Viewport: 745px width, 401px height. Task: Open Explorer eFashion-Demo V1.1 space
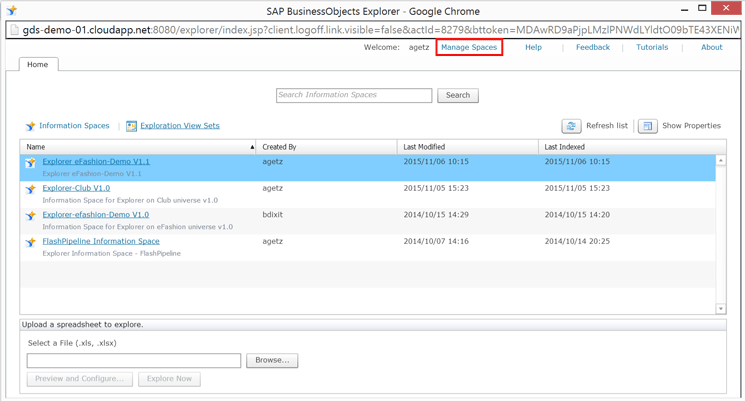pos(96,162)
